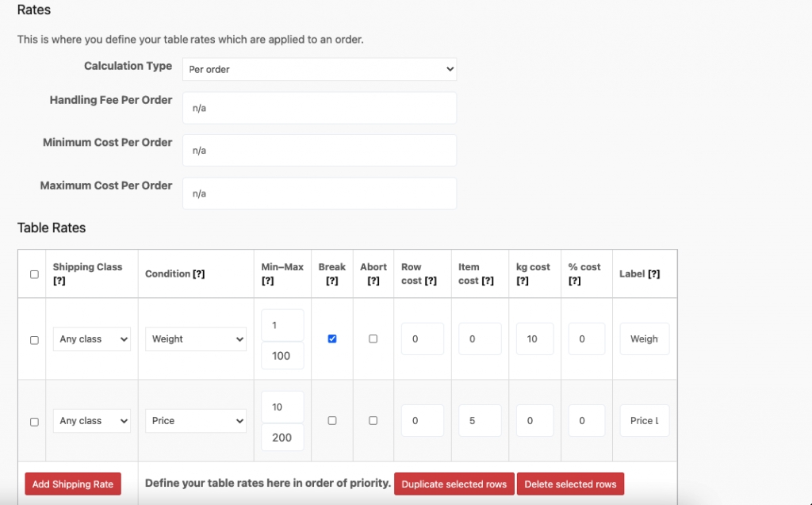812x505 pixels.
Task: Click Duplicate selected rows button
Action: click(454, 484)
